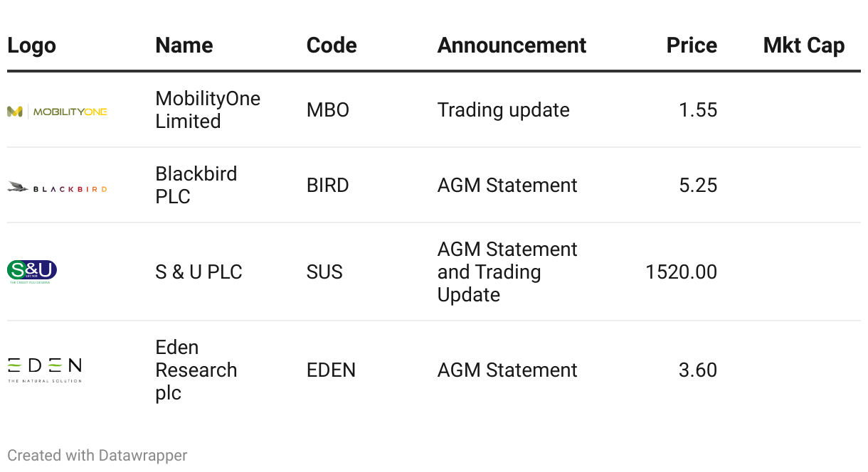Viewport: 868px width, 472px height.
Task: Open the Created with Datawrapper link
Action: [x=97, y=455]
